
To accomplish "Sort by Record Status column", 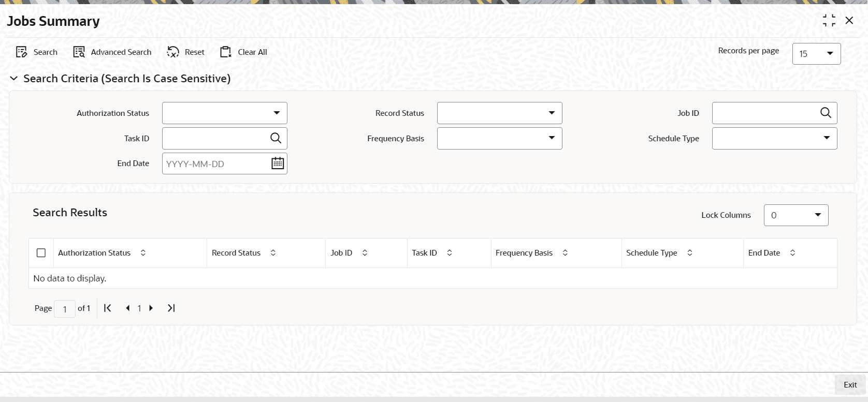I will click(x=273, y=253).
